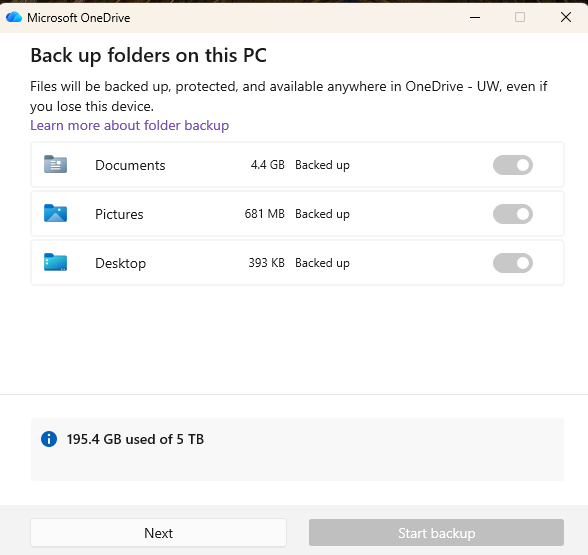Open Learn more about folder backup link
Image resolution: width=588 pixels, height=555 pixels.
[x=129, y=125]
